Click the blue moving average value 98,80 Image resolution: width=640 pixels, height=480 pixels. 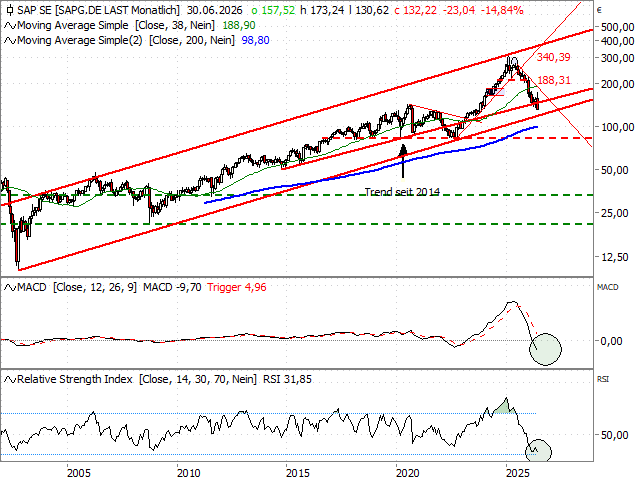tap(256, 41)
